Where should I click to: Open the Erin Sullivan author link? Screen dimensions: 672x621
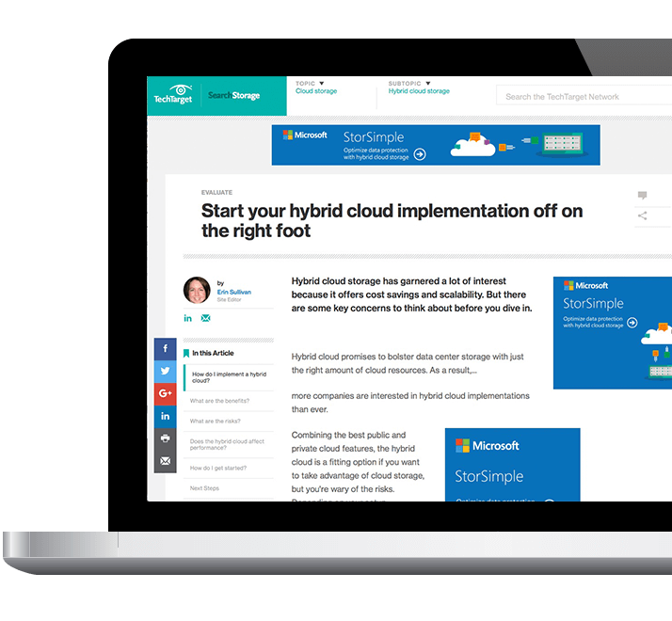234,292
